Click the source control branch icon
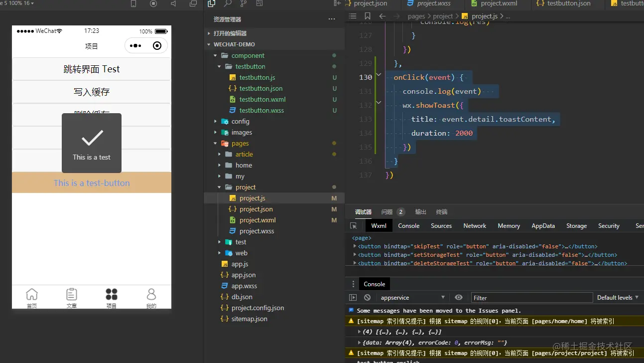 point(244,3)
